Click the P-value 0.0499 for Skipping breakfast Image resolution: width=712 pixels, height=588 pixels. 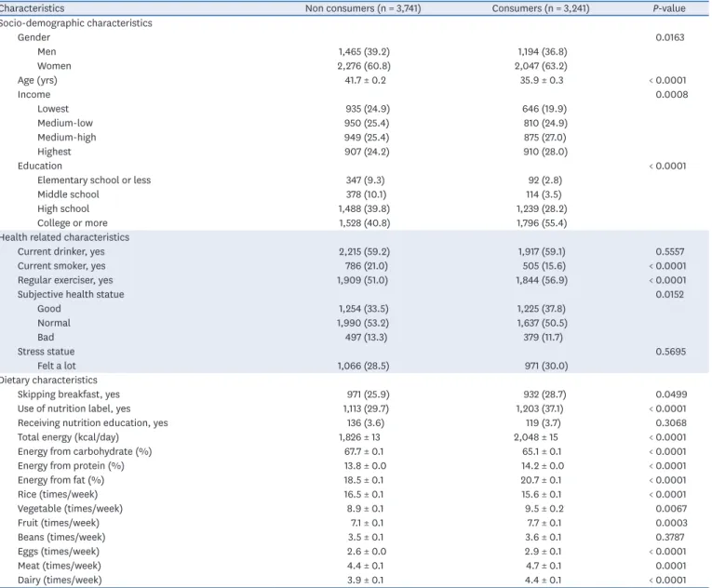[x=671, y=394]
